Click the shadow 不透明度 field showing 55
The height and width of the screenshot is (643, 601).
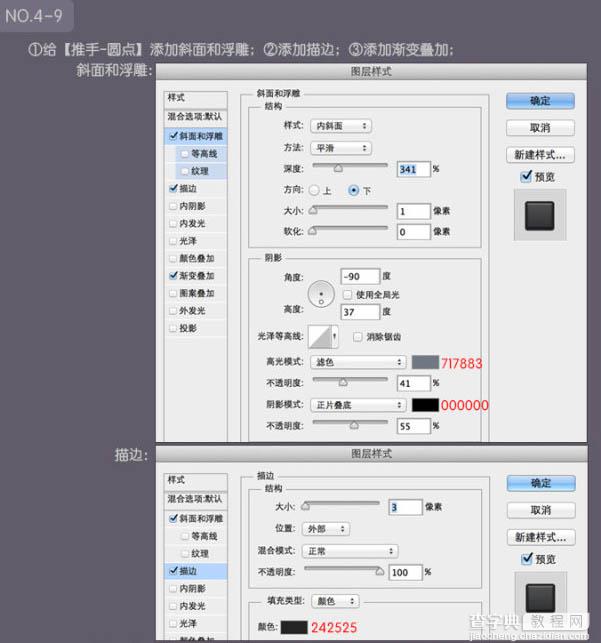point(413,426)
